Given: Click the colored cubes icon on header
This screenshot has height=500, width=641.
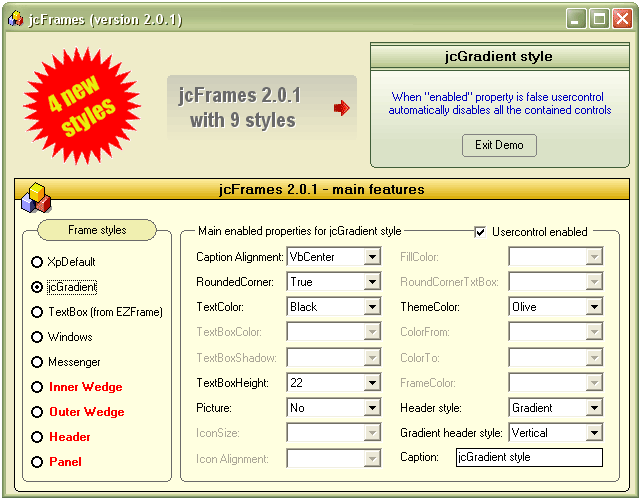Looking at the screenshot, I should point(35,197).
